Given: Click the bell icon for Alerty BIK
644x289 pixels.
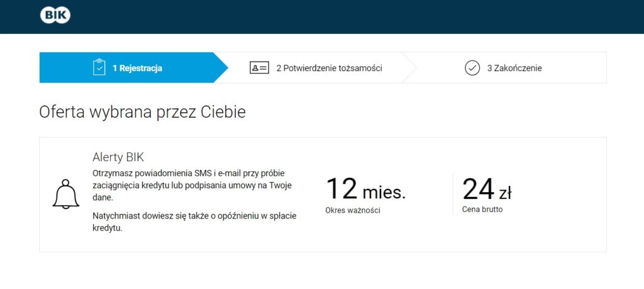Looking at the screenshot, I should point(65,194).
